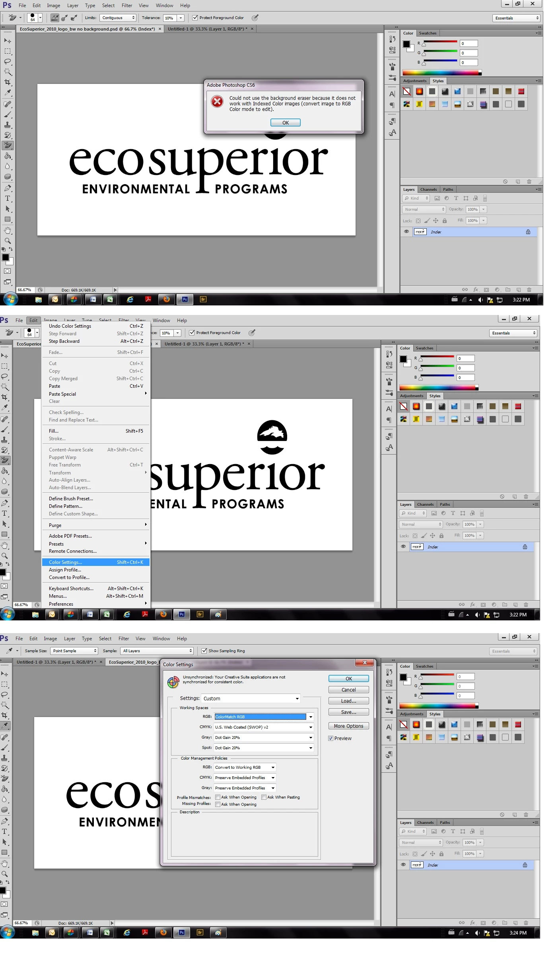Viewport: 560px width, 964px height.
Task: Open the Settings Custom dropdown in Color Settings
Action: (x=251, y=698)
